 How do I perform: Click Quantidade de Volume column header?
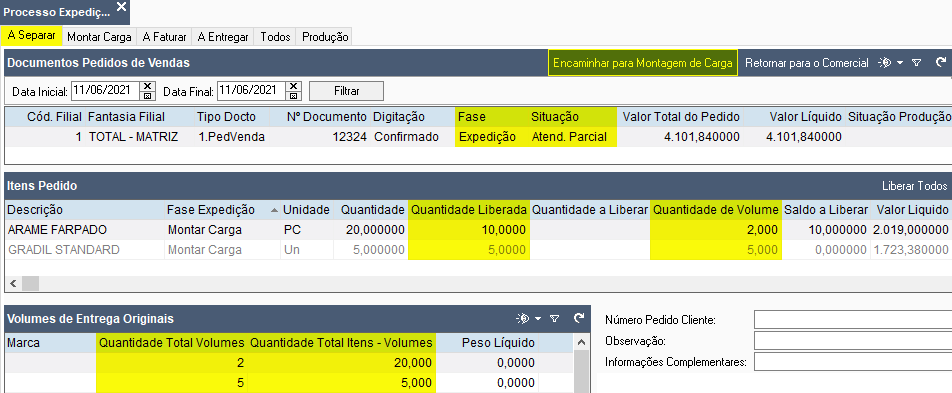[716, 210]
